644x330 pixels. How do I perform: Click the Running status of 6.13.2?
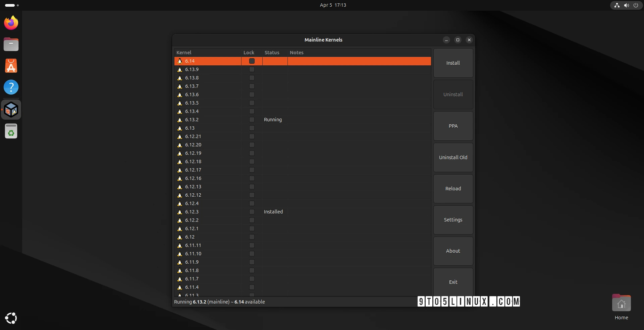tap(273, 120)
